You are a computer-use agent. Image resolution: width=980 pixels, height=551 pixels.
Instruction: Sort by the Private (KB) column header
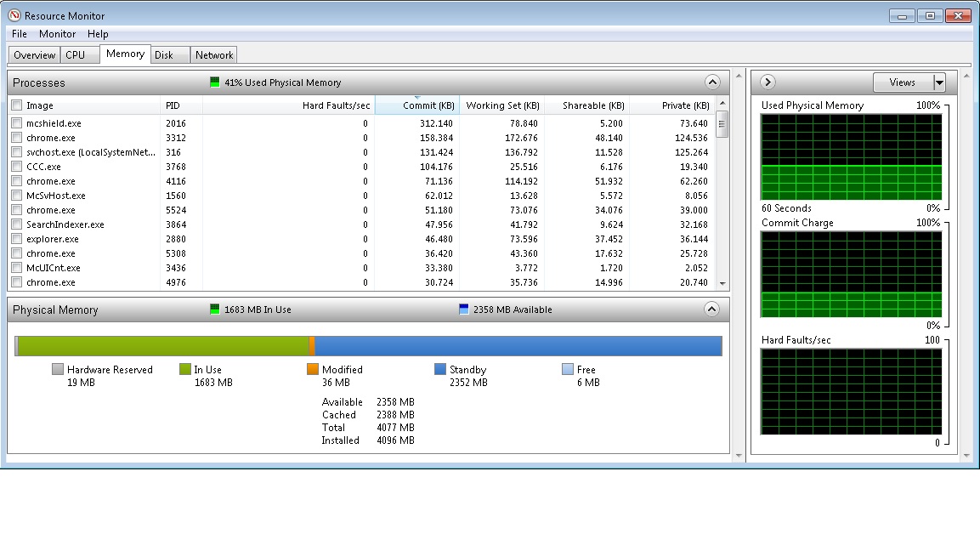click(x=671, y=105)
